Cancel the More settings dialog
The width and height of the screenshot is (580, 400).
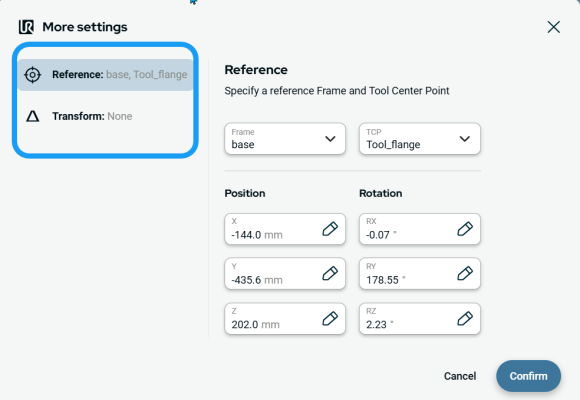(x=460, y=376)
